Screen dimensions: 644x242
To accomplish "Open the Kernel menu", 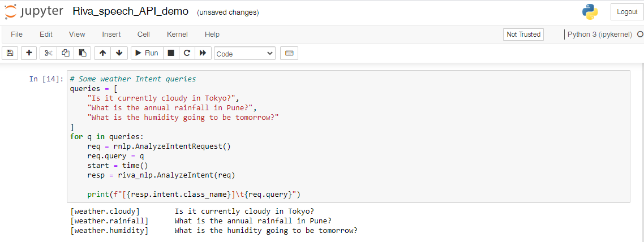I will pos(178,34).
